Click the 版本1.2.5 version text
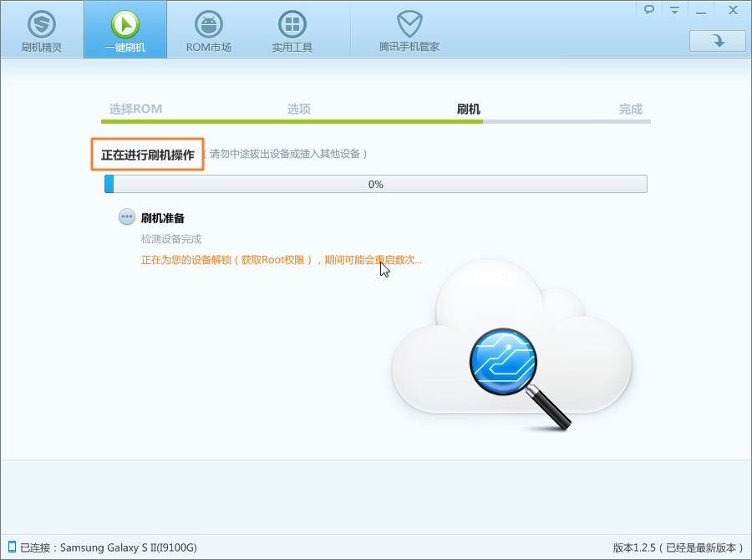The width and height of the screenshot is (752, 560). tap(678, 547)
